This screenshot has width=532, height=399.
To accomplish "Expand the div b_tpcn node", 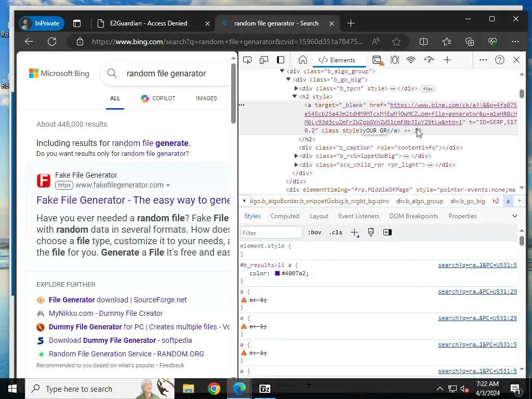I will point(296,88).
